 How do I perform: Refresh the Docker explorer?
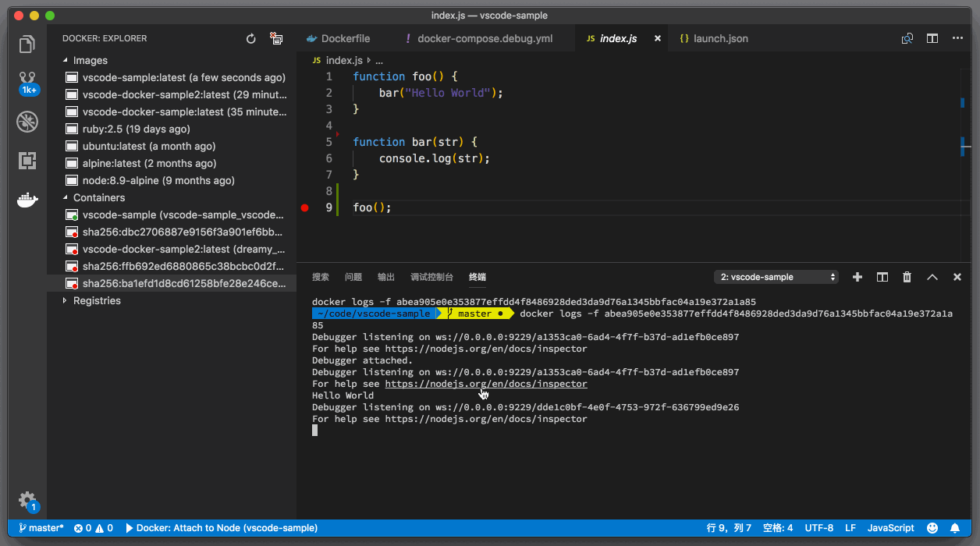click(251, 38)
